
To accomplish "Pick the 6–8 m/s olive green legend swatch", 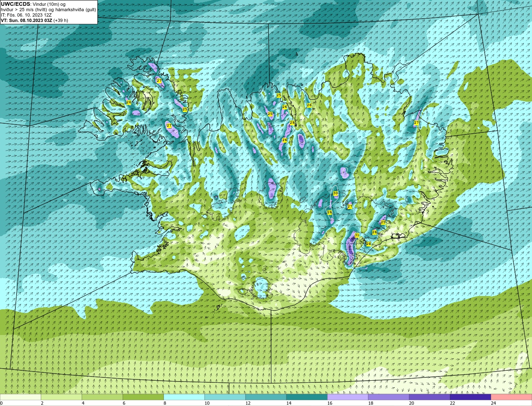I will coord(144,397).
